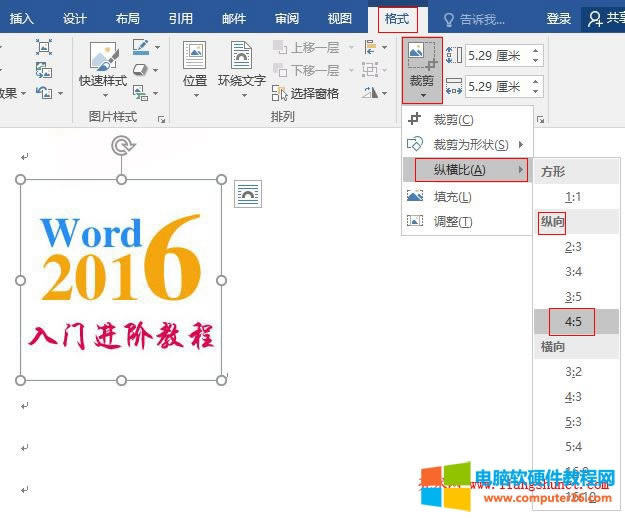Select the 4:5 portrait ratio
Image resolution: width=625 pixels, height=518 pixels.
pos(576,321)
